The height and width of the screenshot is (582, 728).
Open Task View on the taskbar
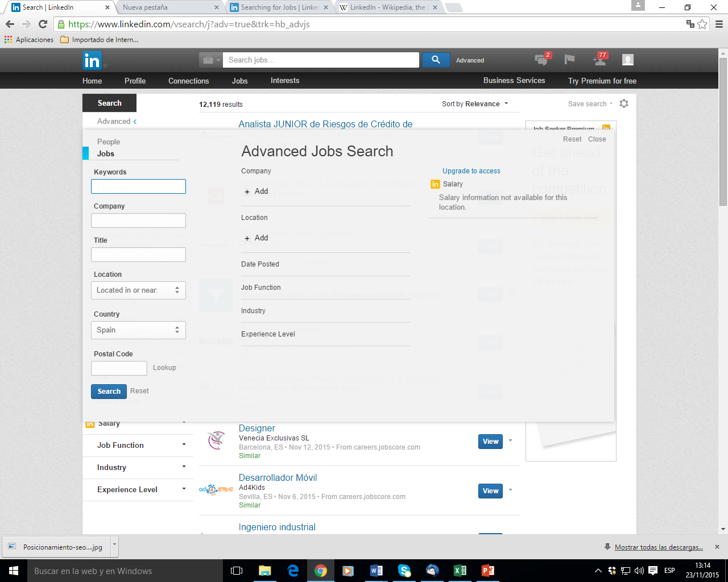(x=237, y=571)
